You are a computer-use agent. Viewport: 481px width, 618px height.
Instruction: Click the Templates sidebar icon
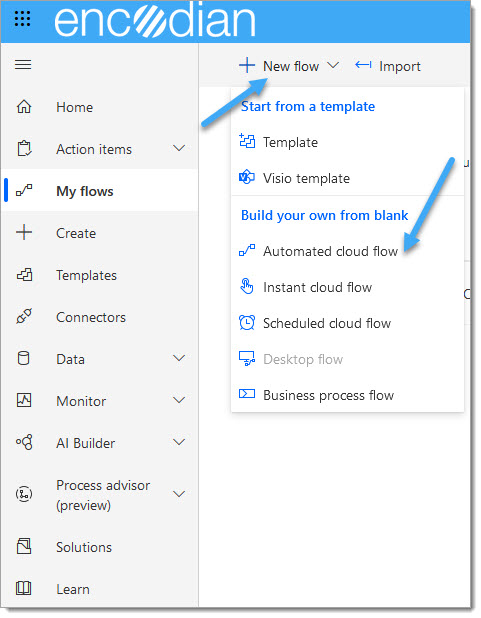coord(24,275)
